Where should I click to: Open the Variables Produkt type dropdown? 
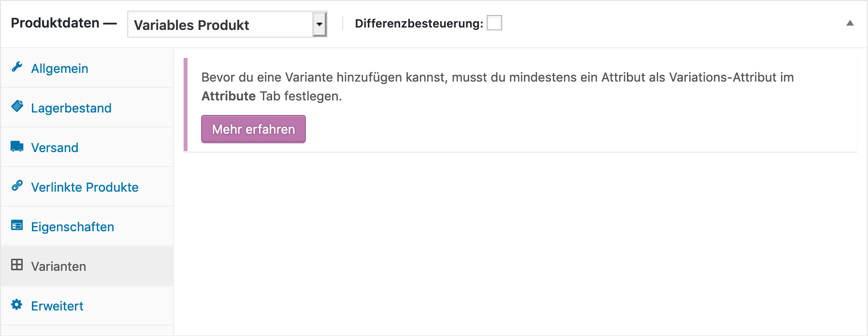[227, 25]
